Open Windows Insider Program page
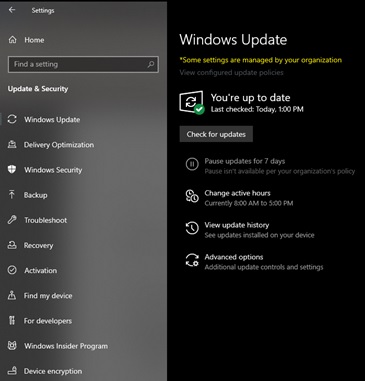The image size is (365, 381). pos(66,346)
